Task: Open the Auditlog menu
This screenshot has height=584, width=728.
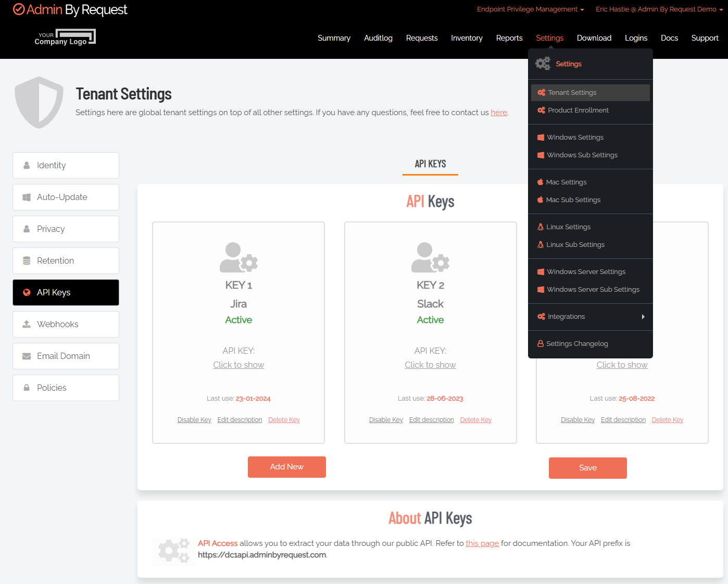Action: (378, 38)
